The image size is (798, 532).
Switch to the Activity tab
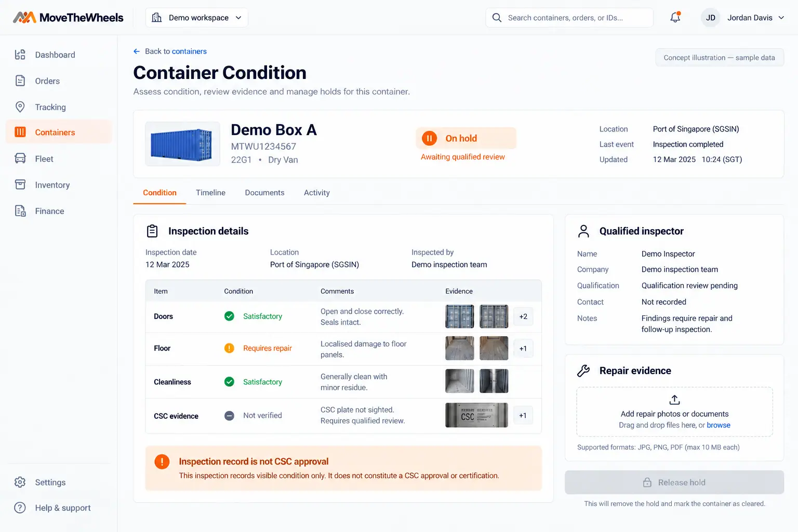pyautogui.click(x=317, y=193)
